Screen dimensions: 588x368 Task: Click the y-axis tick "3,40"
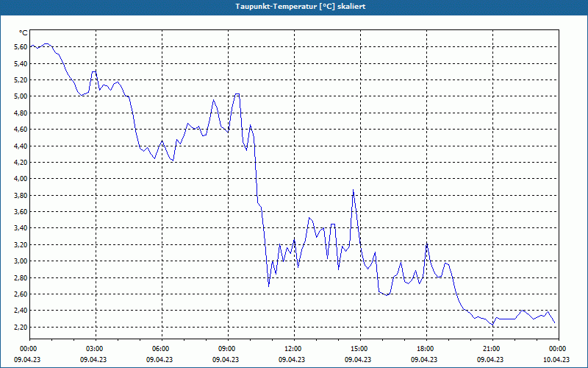tap(21, 228)
